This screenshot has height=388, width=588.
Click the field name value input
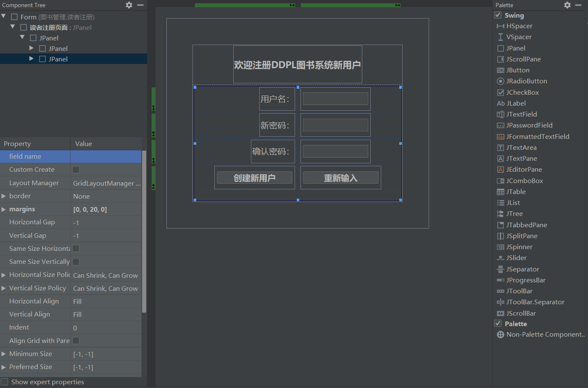click(105, 156)
